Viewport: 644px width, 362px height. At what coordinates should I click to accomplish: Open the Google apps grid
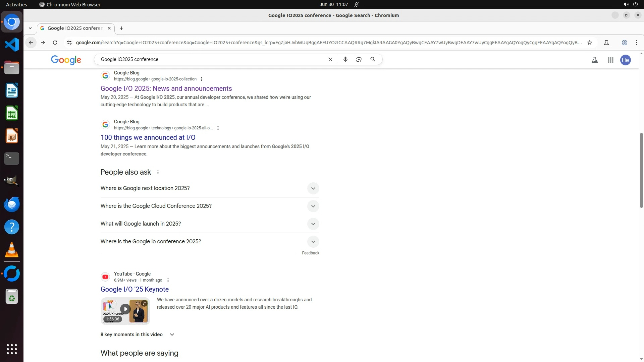610,60
